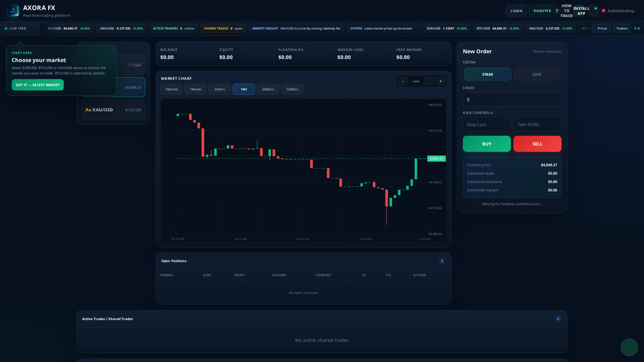The image size is (644, 362).
Task: Open the How To Trade guide
Action: (567, 11)
